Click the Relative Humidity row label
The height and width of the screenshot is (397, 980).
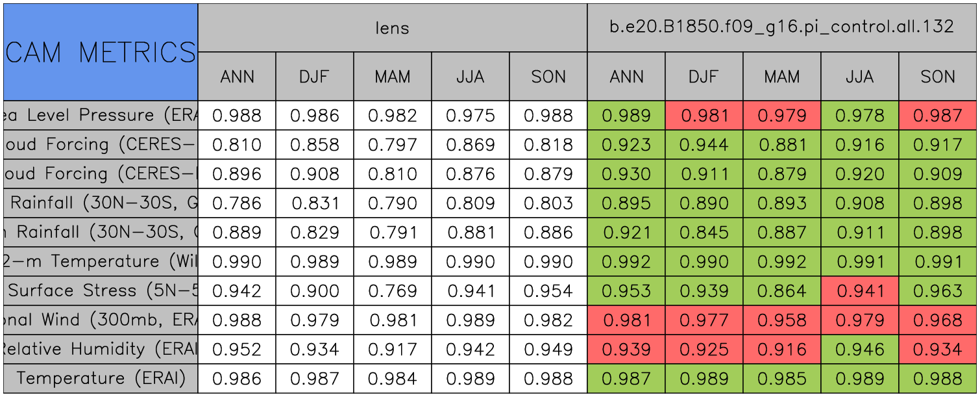click(101, 349)
